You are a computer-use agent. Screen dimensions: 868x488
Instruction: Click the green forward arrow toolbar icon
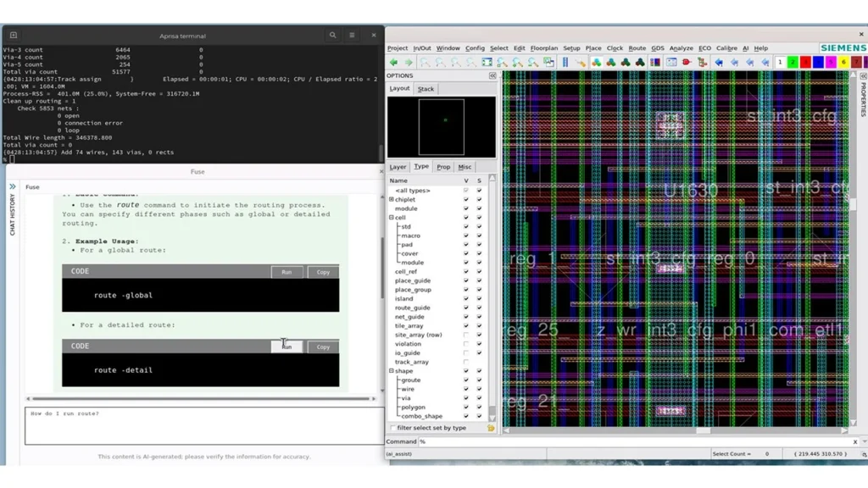(x=409, y=63)
